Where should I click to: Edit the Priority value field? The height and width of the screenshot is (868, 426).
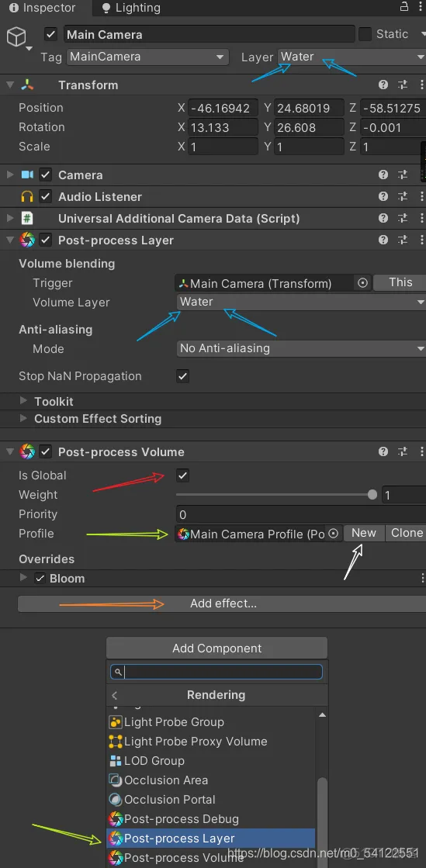click(x=301, y=514)
